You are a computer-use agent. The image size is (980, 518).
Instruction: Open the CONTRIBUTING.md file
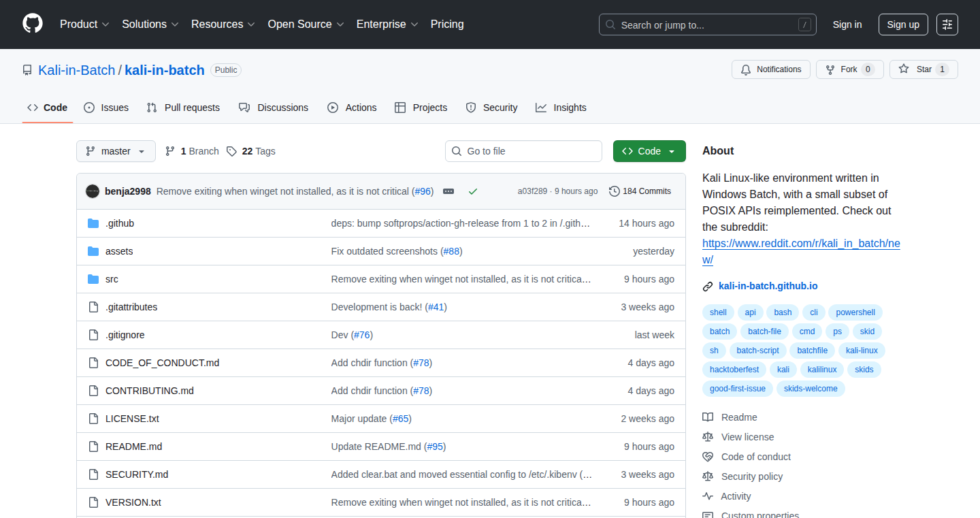click(x=150, y=391)
